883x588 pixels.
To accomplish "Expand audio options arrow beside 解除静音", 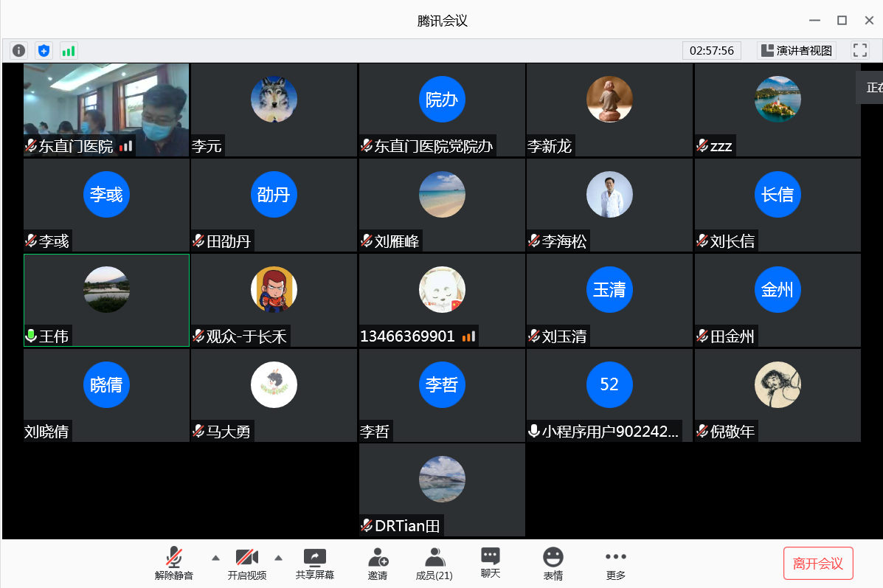I will tap(215, 558).
